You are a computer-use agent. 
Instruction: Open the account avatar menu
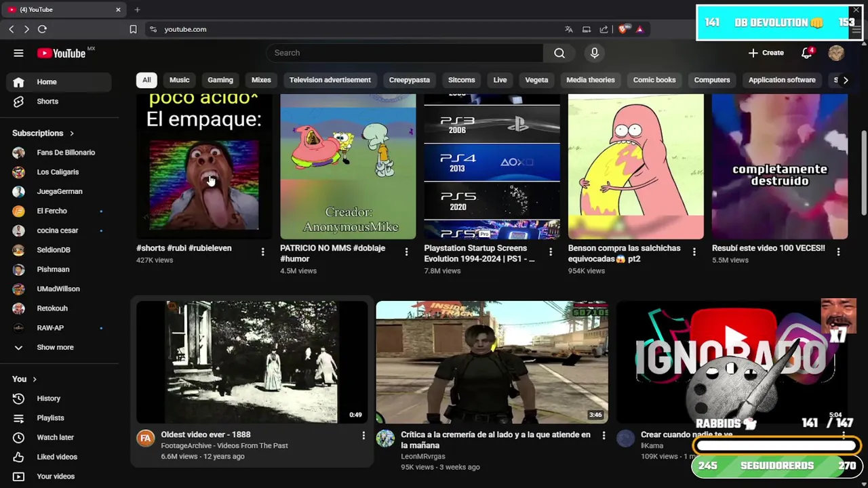tap(836, 53)
